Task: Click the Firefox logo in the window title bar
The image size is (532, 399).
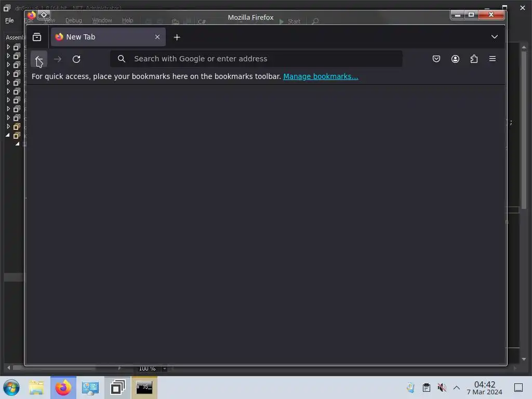Action: [x=32, y=15]
